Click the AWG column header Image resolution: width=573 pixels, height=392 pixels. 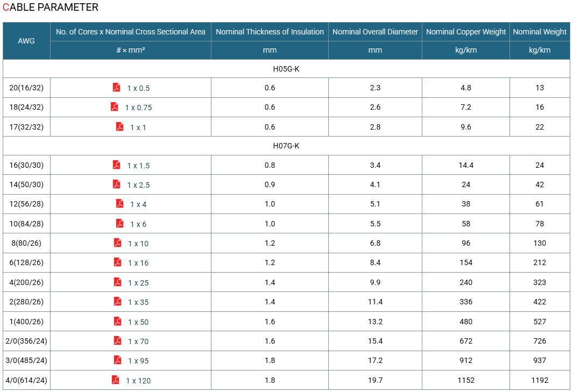click(26, 41)
